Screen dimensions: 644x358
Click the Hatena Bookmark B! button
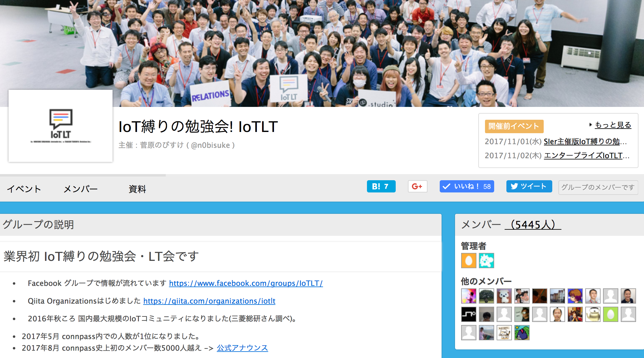click(x=381, y=186)
